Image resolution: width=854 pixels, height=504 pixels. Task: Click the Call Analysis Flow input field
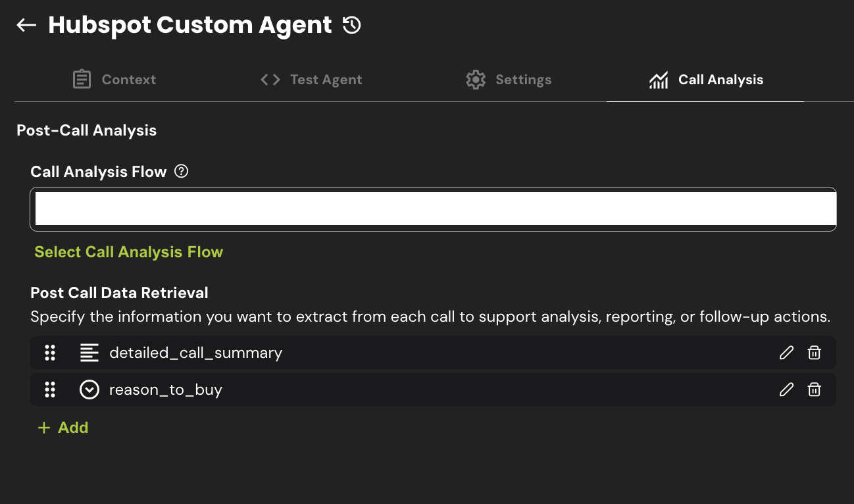point(433,209)
